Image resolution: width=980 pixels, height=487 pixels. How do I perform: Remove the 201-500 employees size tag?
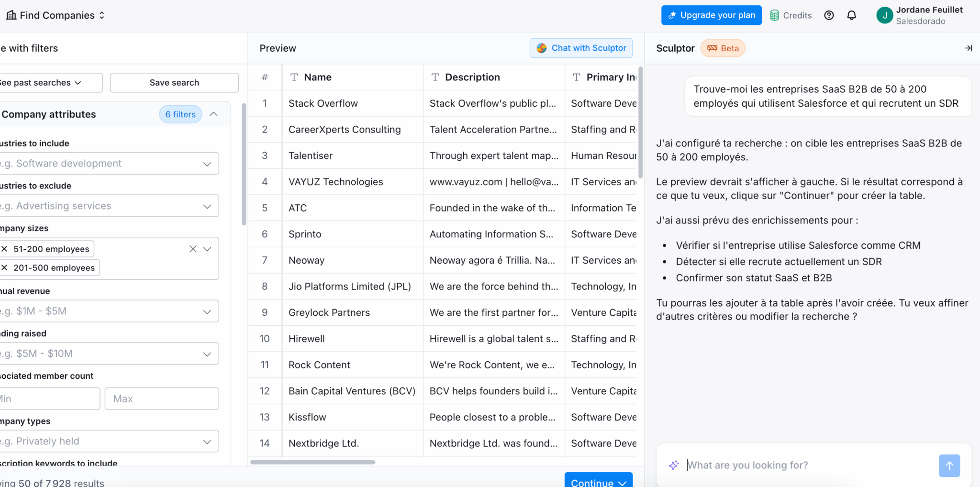point(4,268)
